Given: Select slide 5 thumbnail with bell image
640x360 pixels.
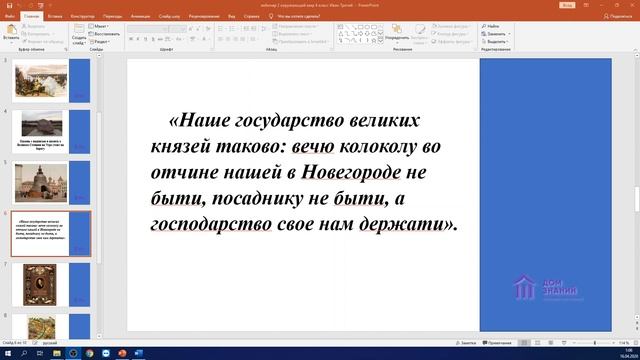Looking at the screenshot, I should pos(51,182).
